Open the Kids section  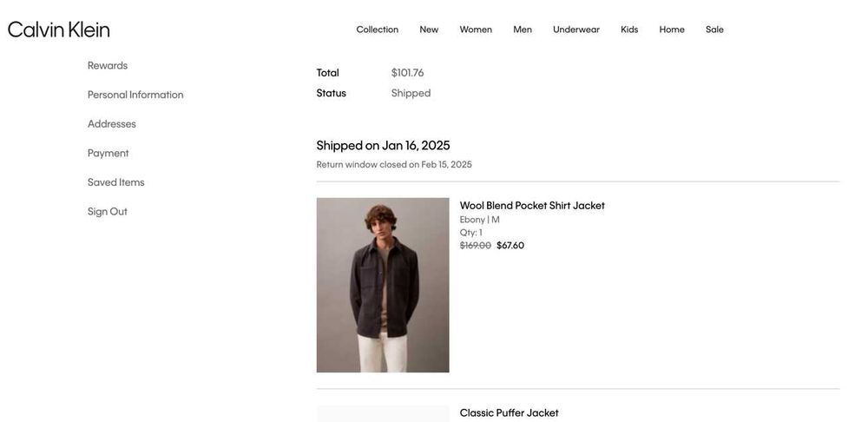click(629, 30)
